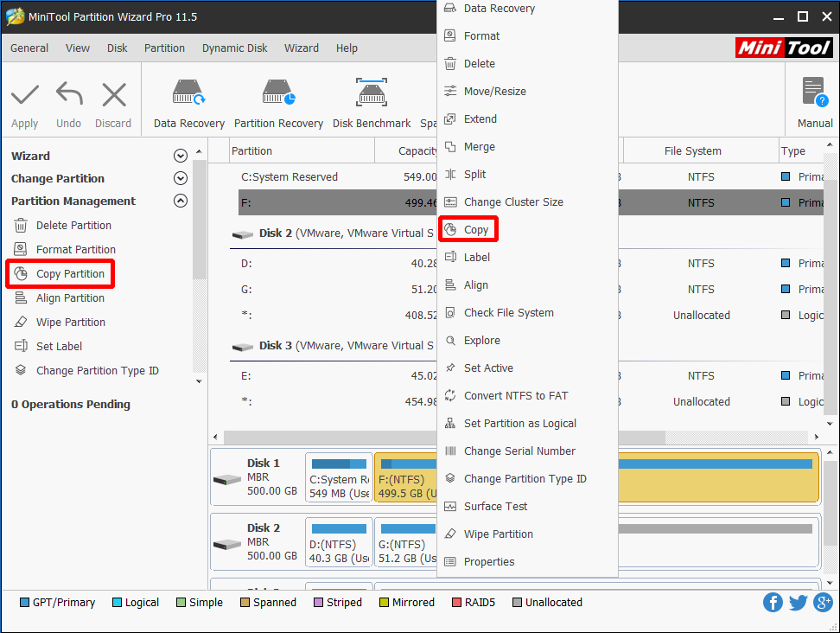Click the sidebar scroll-up arrow

[199, 151]
